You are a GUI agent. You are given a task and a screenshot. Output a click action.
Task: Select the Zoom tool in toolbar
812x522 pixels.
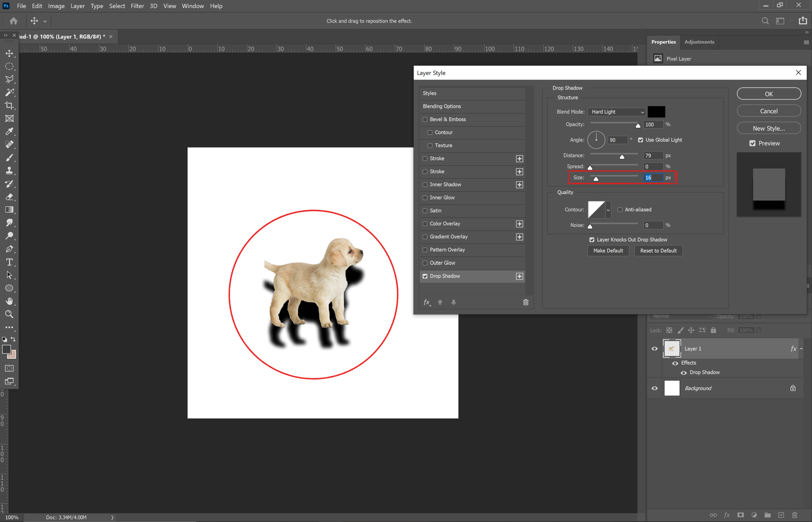[x=9, y=314]
